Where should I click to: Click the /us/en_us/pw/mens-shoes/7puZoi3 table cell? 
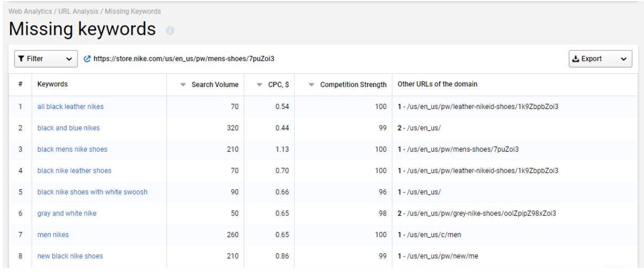pyautogui.click(x=458, y=149)
